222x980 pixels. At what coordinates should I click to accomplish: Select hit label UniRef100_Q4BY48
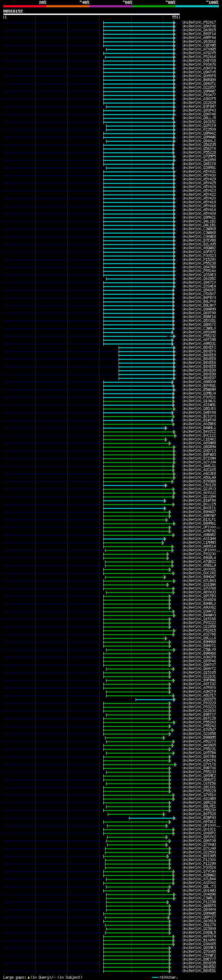tap(199, 412)
